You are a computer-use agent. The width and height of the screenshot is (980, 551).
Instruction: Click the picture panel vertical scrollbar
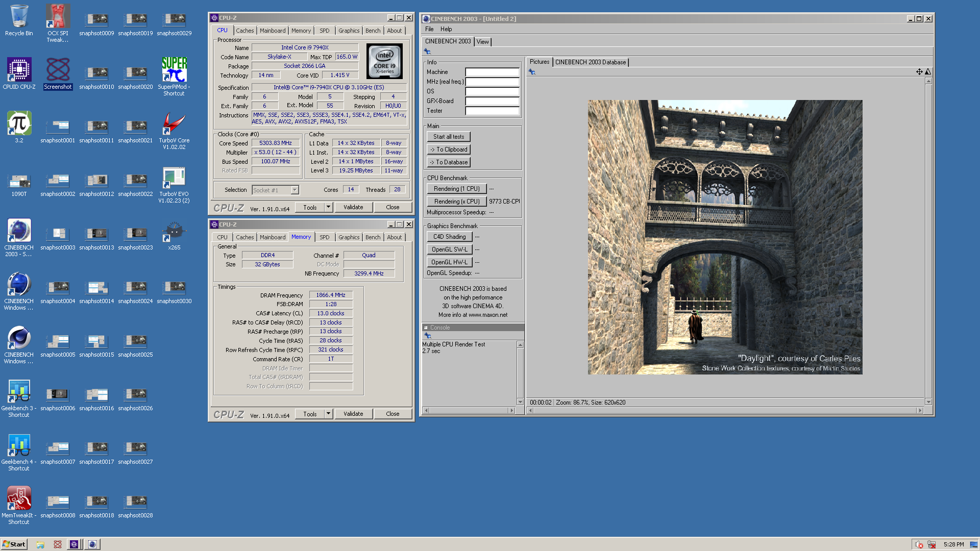pyautogui.click(x=928, y=241)
